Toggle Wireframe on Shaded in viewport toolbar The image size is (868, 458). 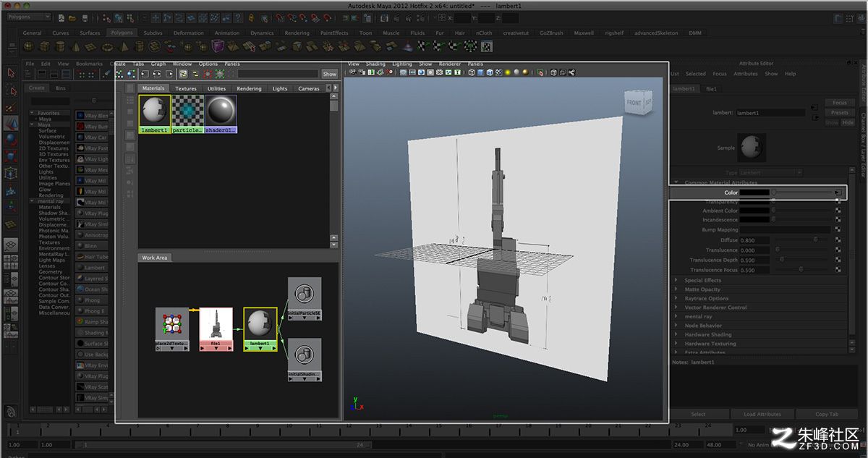point(490,72)
